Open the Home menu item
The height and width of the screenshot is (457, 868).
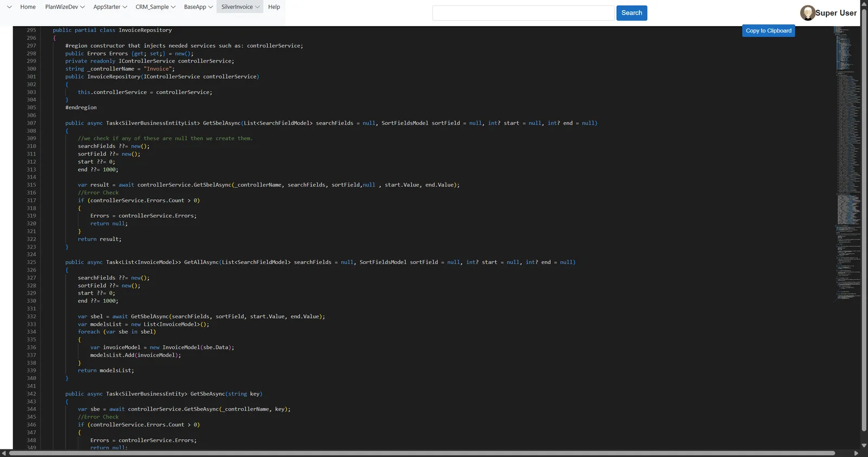click(x=28, y=7)
